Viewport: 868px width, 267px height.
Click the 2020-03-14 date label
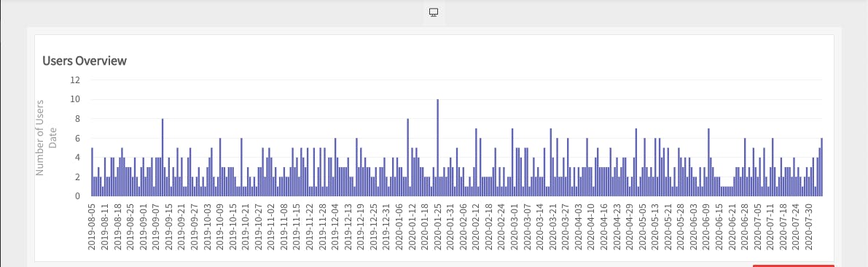(x=539, y=227)
